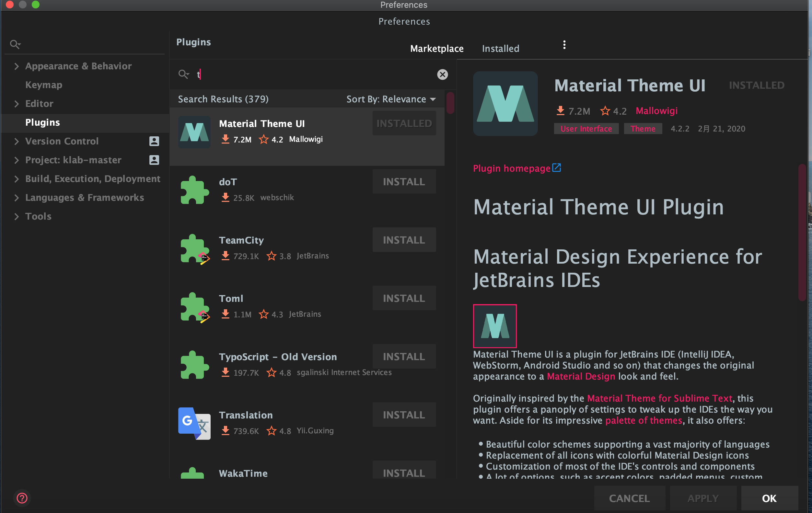Click the Material Theme UI plugin logo
Screen dimensions: 812x513
[x=194, y=132]
